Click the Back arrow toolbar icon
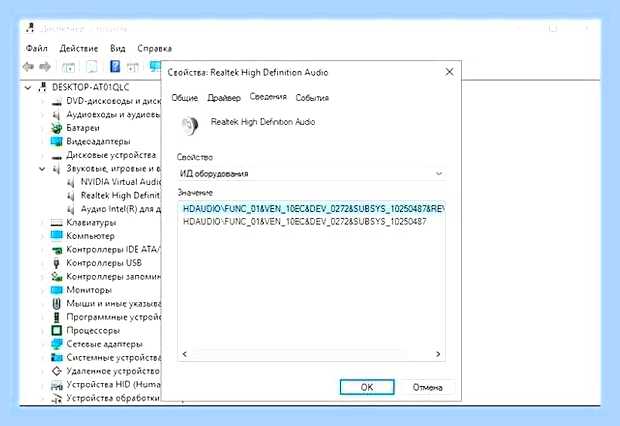The width and height of the screenshot is (620, 426). 28,66
